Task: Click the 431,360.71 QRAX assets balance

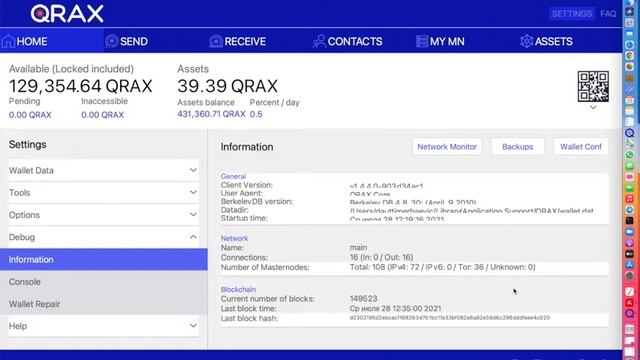Action: [x=211, y=114]
